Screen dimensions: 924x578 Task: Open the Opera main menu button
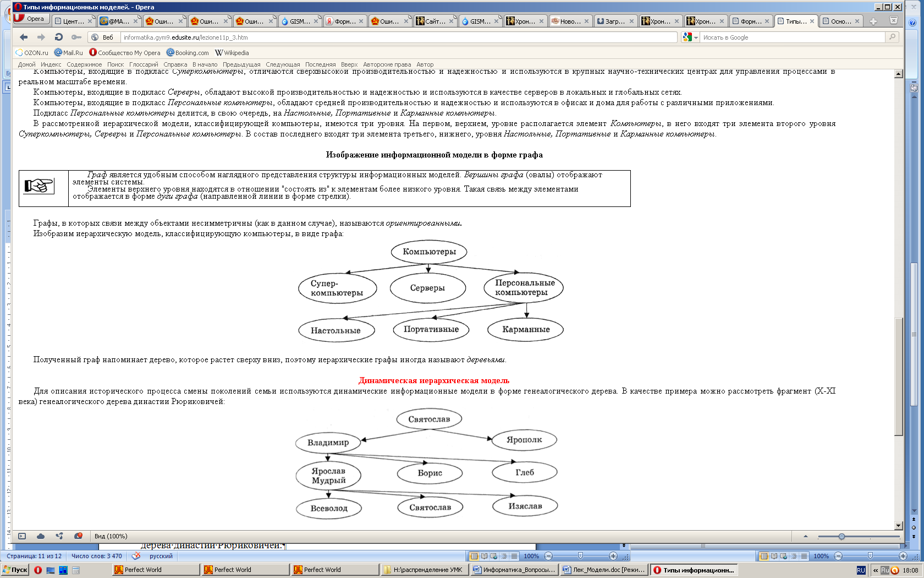[x=31, y=19]
